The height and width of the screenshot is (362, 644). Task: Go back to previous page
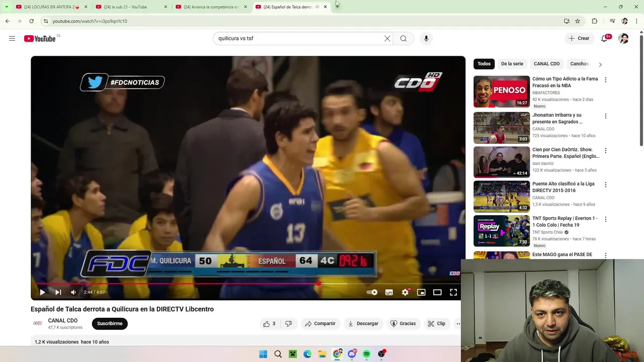point(8,21)
